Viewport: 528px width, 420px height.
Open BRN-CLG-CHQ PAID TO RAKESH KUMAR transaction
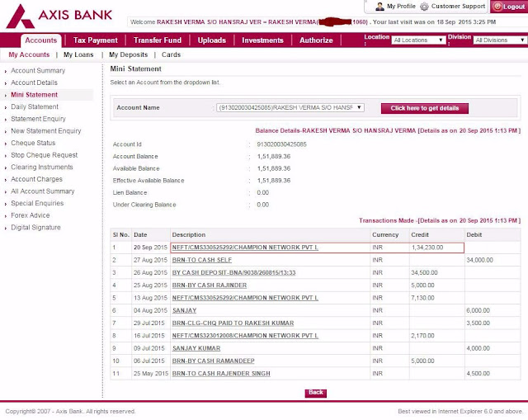(233, 323)
